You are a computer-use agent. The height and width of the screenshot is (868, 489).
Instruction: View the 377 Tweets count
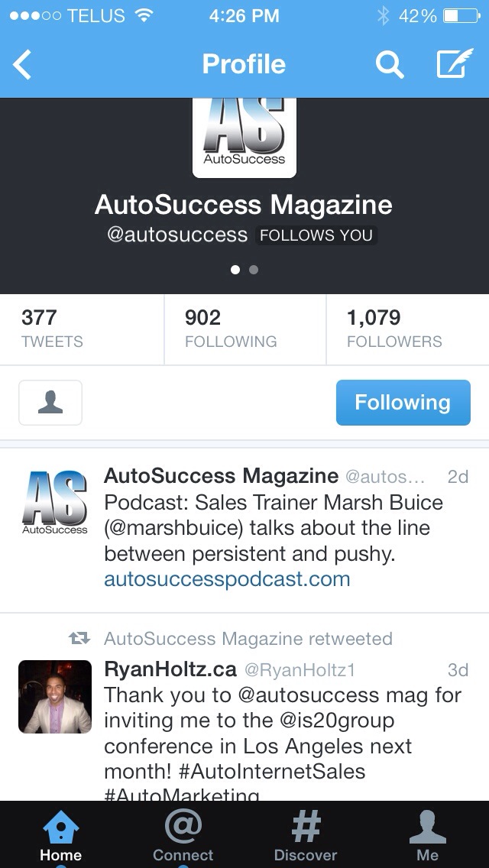point(82,330)
